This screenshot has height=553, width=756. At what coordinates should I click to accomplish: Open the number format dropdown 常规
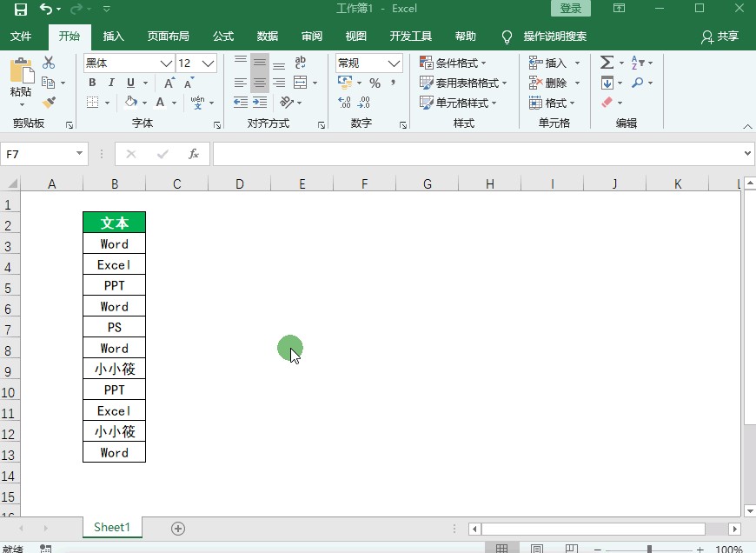tap(394, 63)
